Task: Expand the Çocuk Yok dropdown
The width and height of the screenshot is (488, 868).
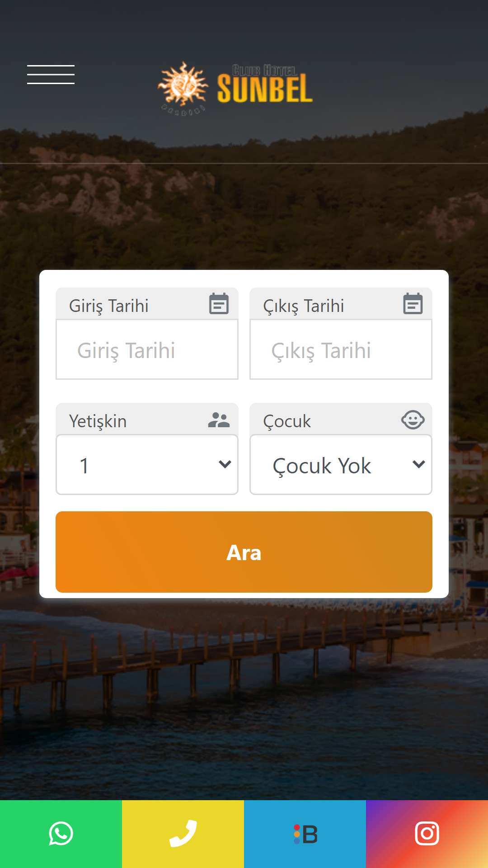Action: 341,465
